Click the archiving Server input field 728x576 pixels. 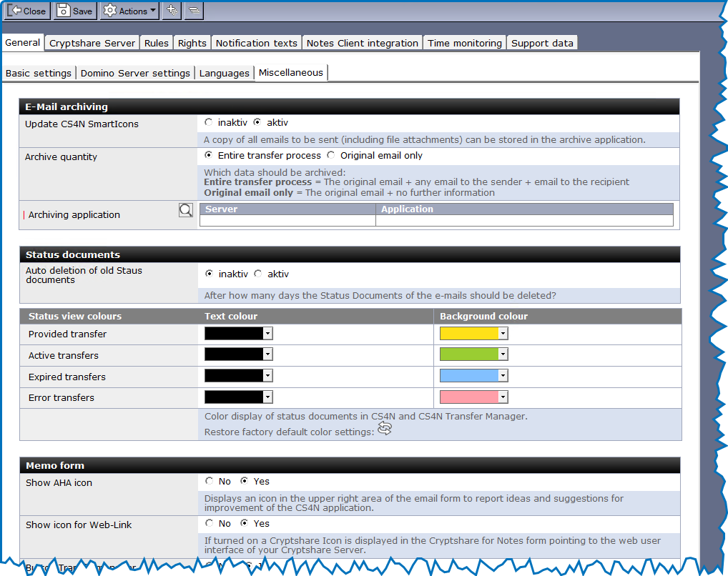[287, 221]
